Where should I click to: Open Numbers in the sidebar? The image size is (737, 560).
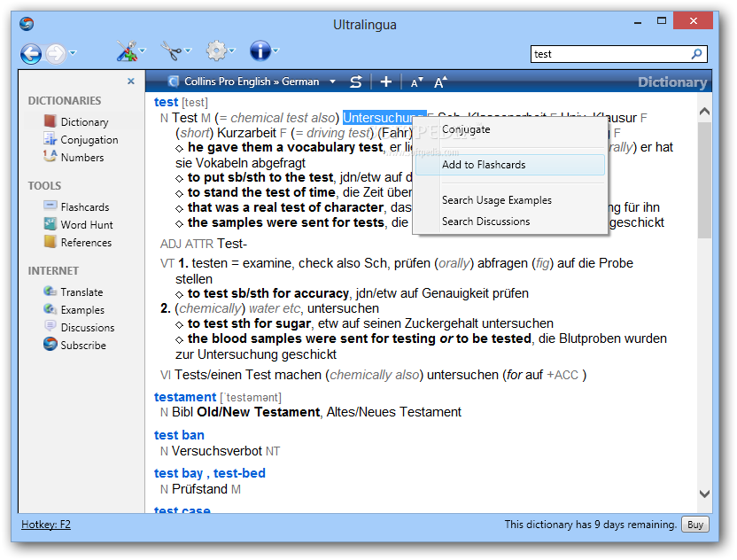[74, 158]
